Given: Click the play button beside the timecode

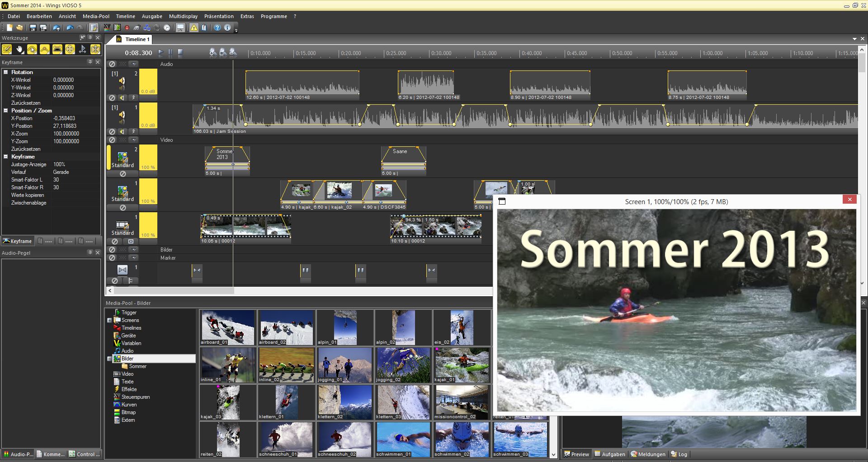Looking at the screenshot, I should [161, 53].
